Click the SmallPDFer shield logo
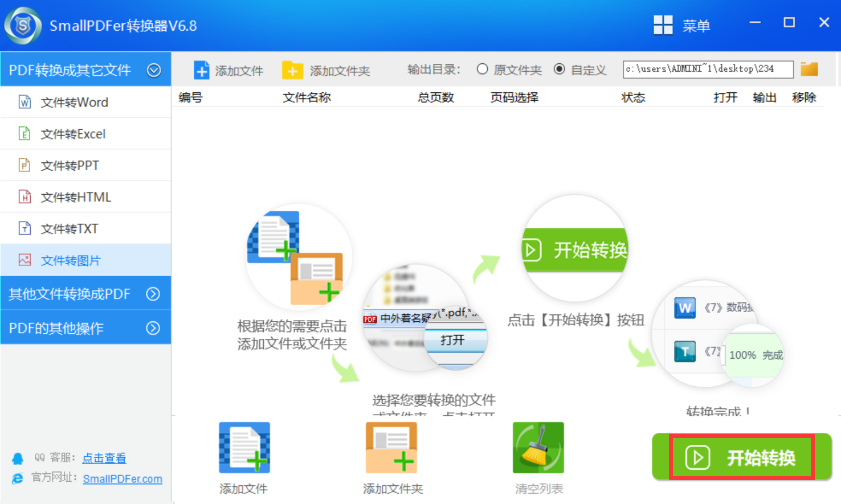This screenshot has height=504, width=841. pyautogui.click(x=23, y=26)
